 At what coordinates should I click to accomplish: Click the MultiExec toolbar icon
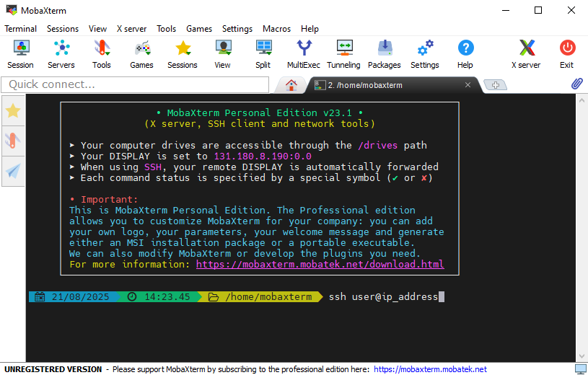coord(304,54)
